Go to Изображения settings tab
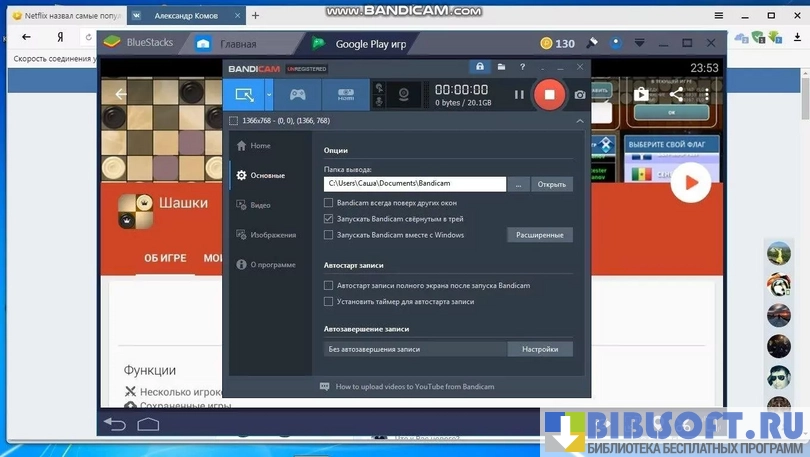This screenshot has width=810, height=457. tap(272, 235)
